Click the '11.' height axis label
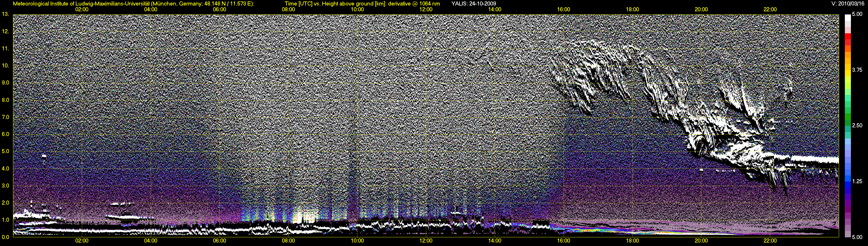The width and height of the screenshot is (868, 246). coord(5,49)
